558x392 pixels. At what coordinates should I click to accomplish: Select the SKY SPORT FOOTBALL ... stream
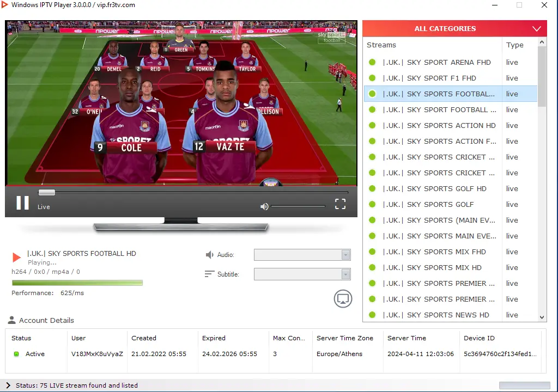451,109
